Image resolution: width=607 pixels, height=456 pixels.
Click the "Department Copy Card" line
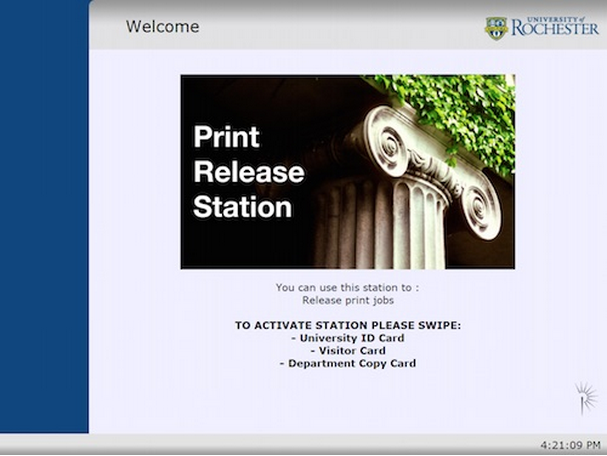point(348,363)
